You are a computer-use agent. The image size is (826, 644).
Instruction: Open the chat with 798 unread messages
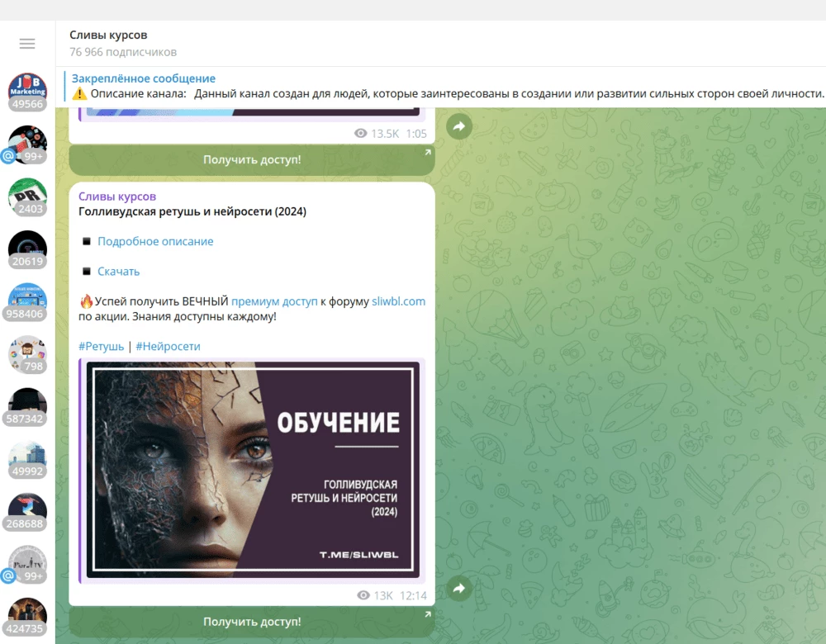click(x=27, y=354)
